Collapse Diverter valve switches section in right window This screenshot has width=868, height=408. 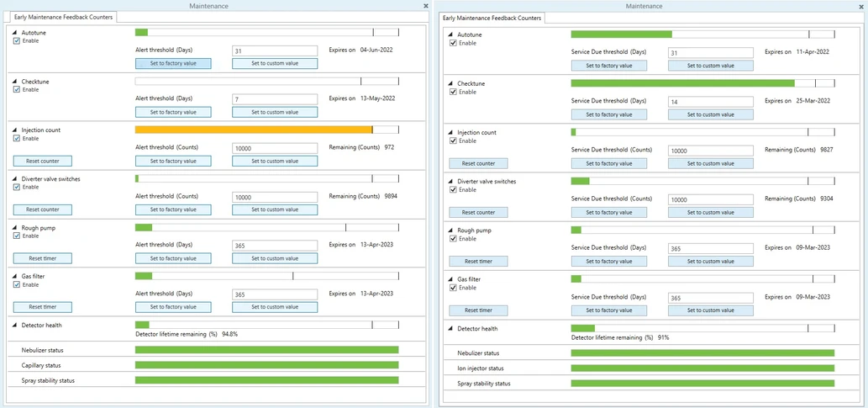[x=450, y=182]
